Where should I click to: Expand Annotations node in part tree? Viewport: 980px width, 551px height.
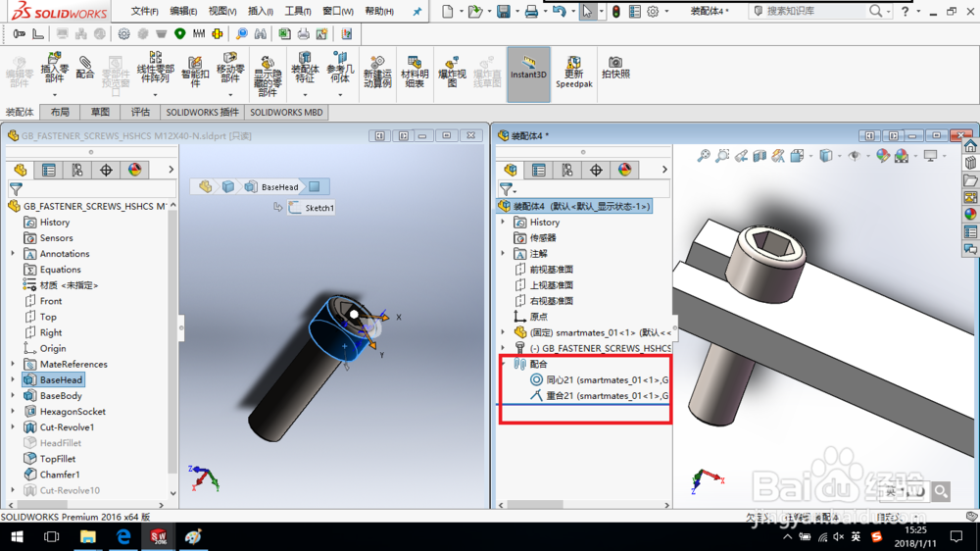pyautogui.click(x=13, y=253)
